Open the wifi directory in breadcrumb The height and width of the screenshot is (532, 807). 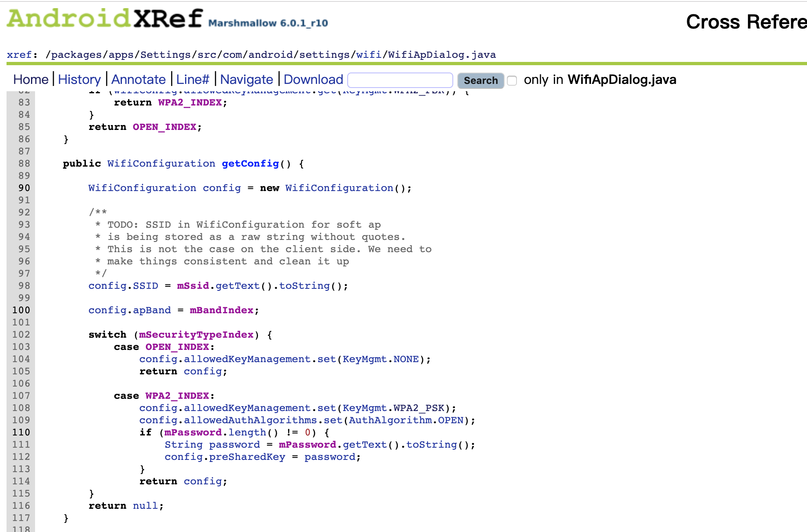click(369, 55)
